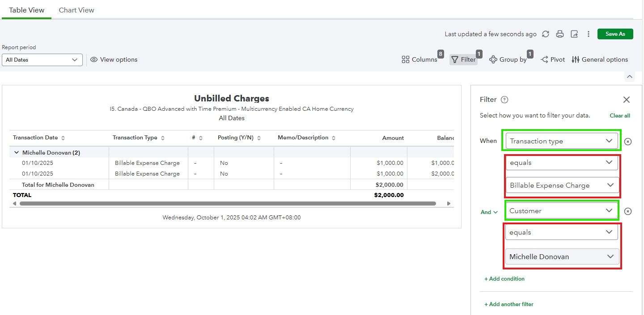Viewport: 644px width, 315px height.
Task: Collapse the Michelle Donovan group
Action: click(17, 152)
